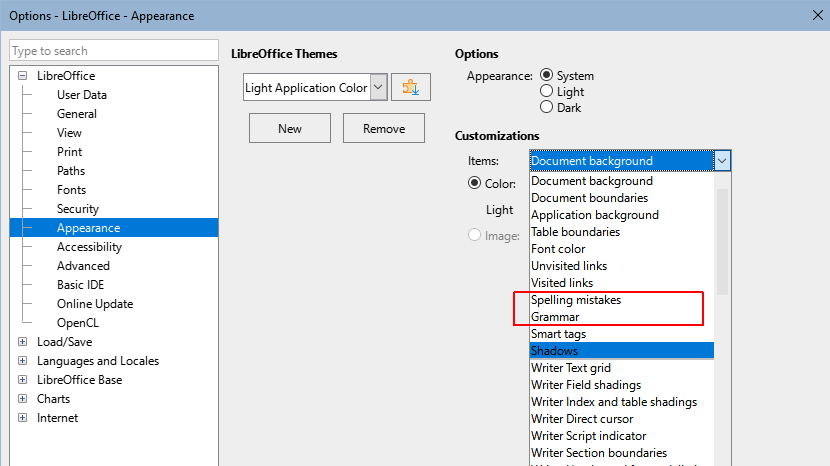
Task: Open the General options page
Action: [77, 114]
